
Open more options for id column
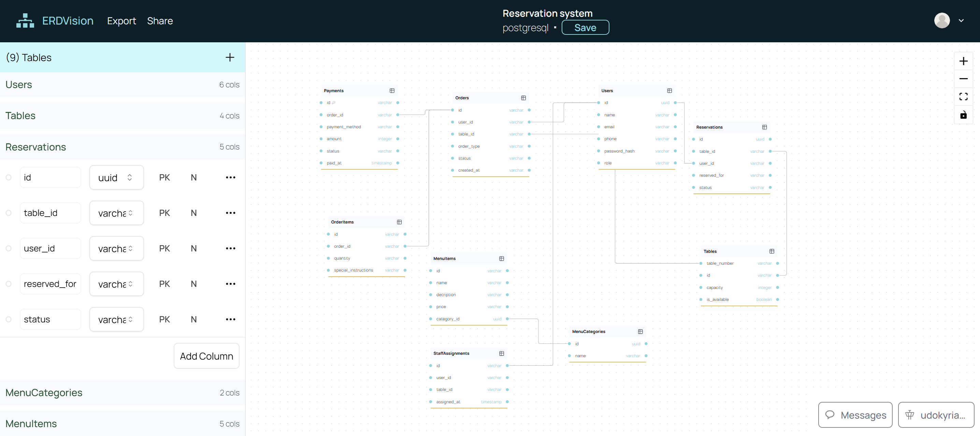click(231, 177)
